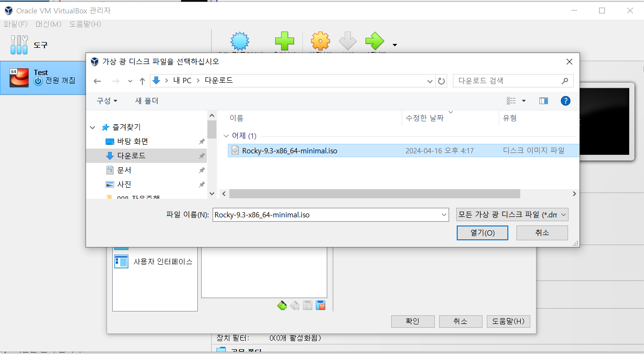Go forward with the right arrow button
This screenshot has width=644, height=354.
pyautogui.click(x=115, y=81)
